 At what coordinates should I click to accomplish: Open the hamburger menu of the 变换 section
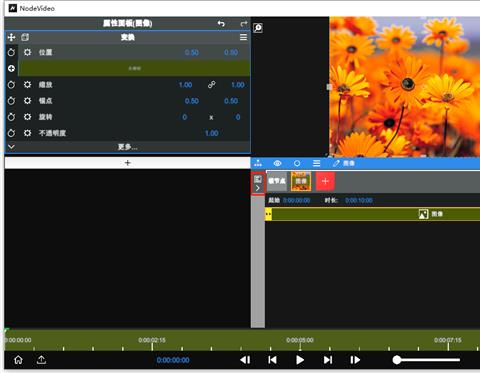coord(243,37)
